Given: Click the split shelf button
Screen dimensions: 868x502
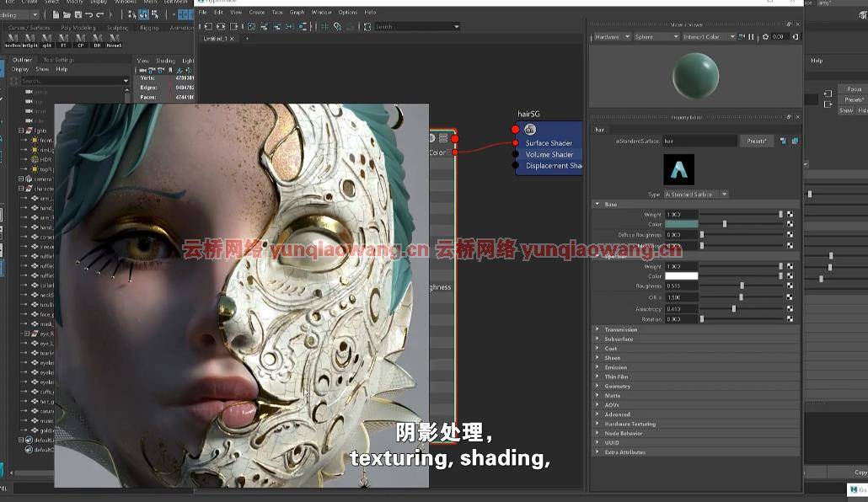Looking at the screenshot, I should [x=46, y=41].
